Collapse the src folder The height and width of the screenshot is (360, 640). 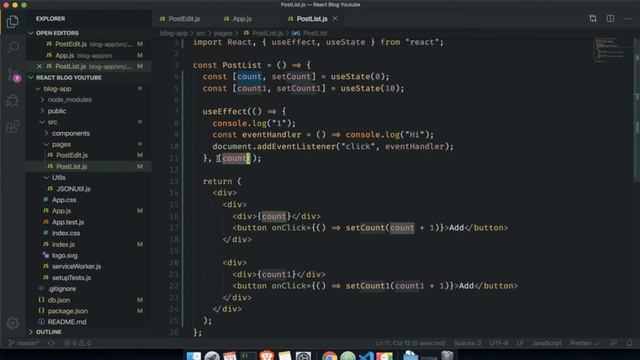pyautogui.click(x=52, y=122)
